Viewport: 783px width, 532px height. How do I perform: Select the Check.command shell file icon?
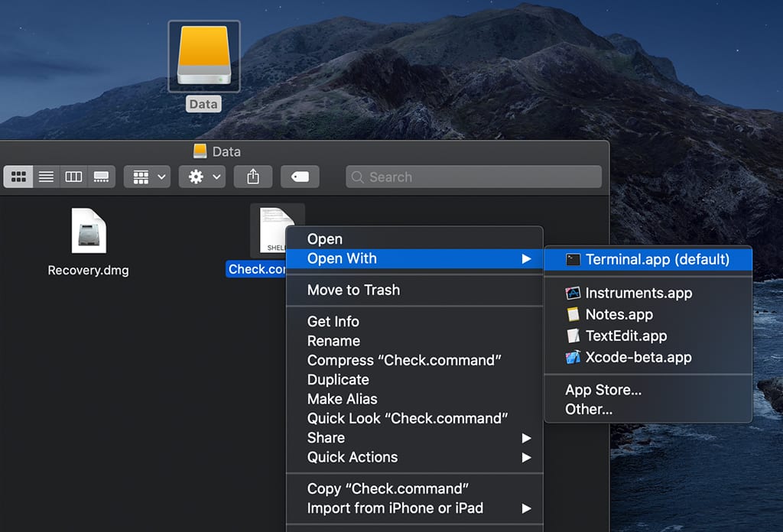point(273,230)
